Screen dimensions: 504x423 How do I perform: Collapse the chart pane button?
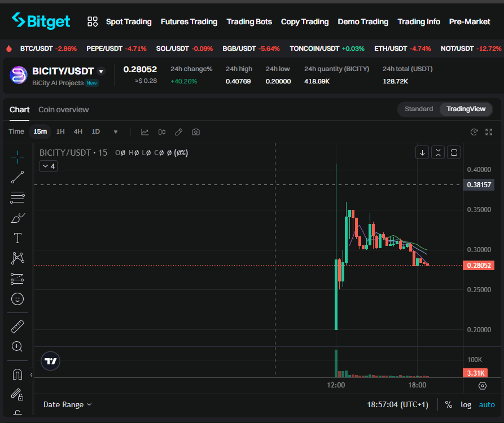pos(438,153)
